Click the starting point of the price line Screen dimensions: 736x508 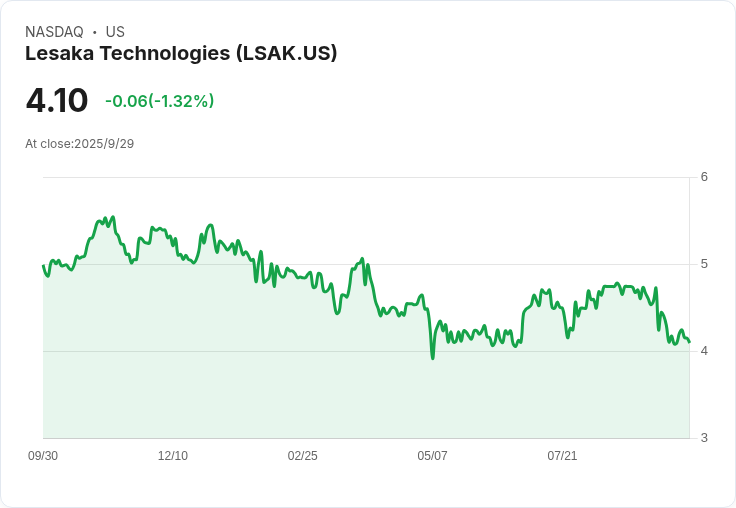pyautogui.click(x=43, y=265)
